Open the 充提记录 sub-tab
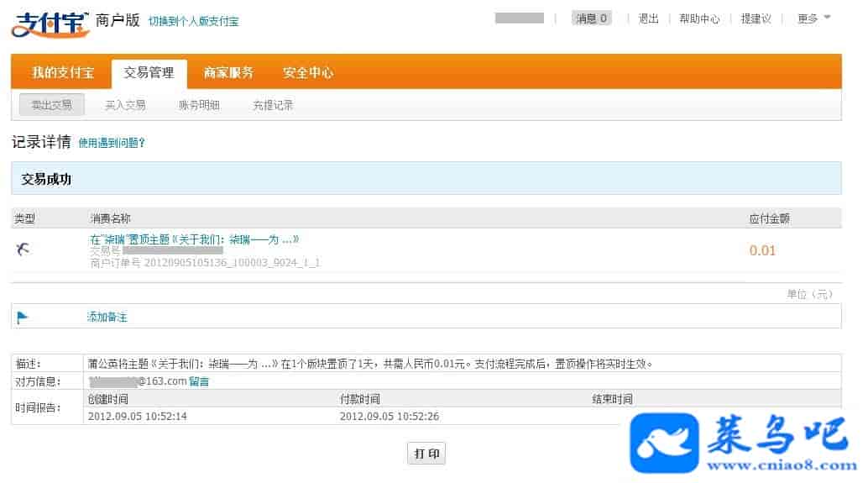The height and width of the screenshot is (483, 868). [x=273, y=105]
